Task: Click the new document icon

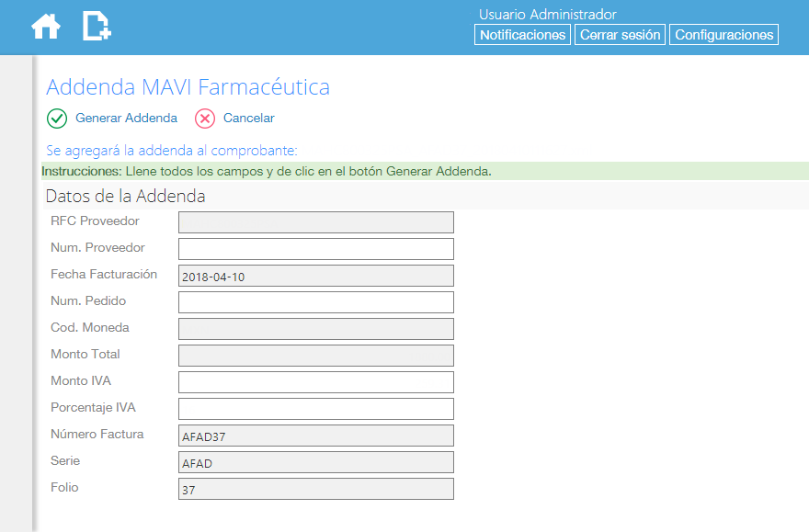Action: pos(97,27)
